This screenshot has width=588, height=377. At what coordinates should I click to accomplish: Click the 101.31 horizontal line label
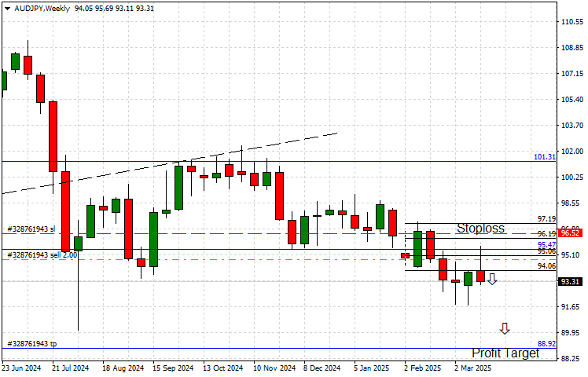(x=545, y=157)
